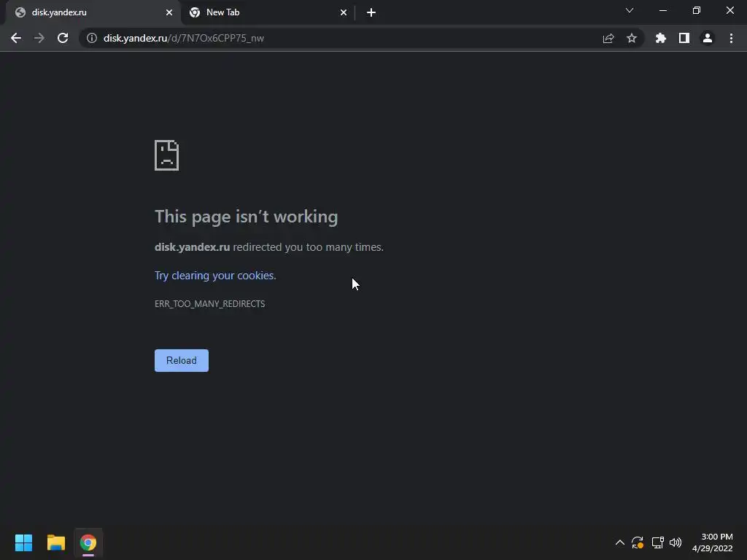Open a new tab with plus button

[x=371, y=12]
